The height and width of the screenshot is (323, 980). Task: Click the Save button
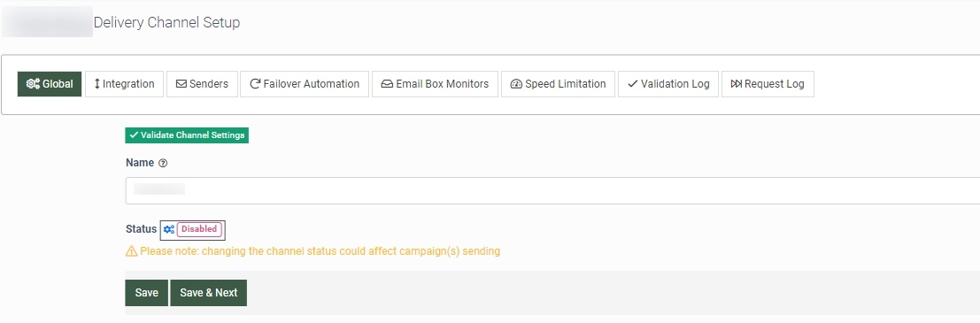pos(147,292)
